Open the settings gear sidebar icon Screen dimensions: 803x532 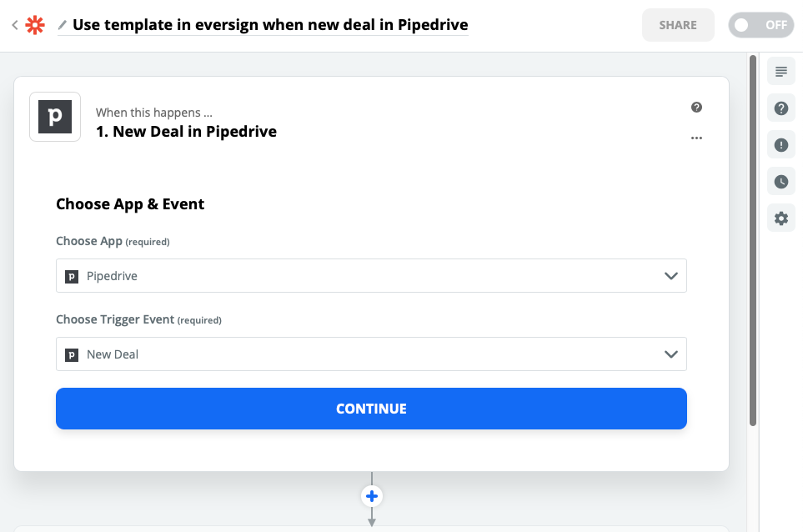[x=781, y=218]
